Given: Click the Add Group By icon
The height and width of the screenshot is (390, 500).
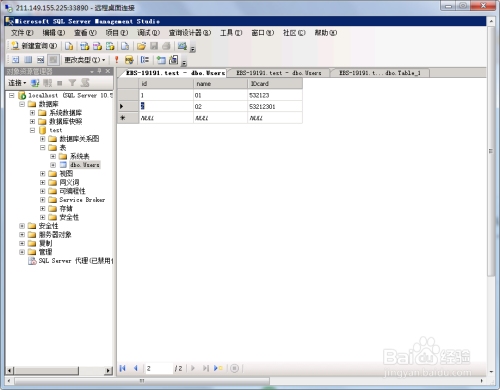Looking at the screenshot, I should 145,60.
